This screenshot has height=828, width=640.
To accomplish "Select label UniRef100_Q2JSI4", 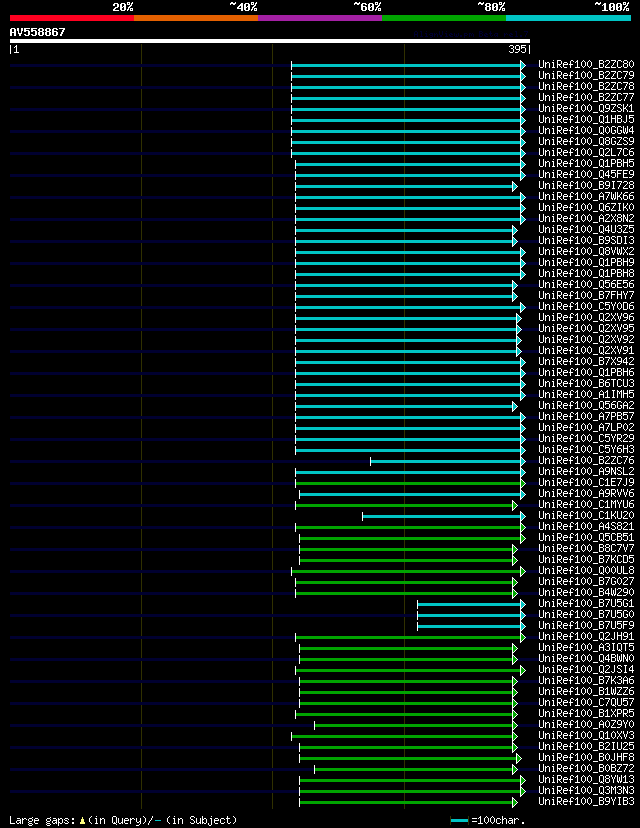I will pos(586,670).
